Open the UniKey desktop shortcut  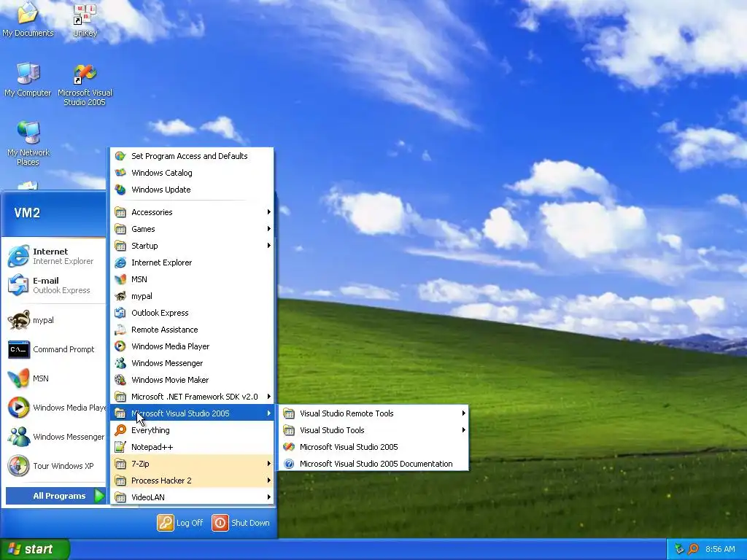(85, 20)
